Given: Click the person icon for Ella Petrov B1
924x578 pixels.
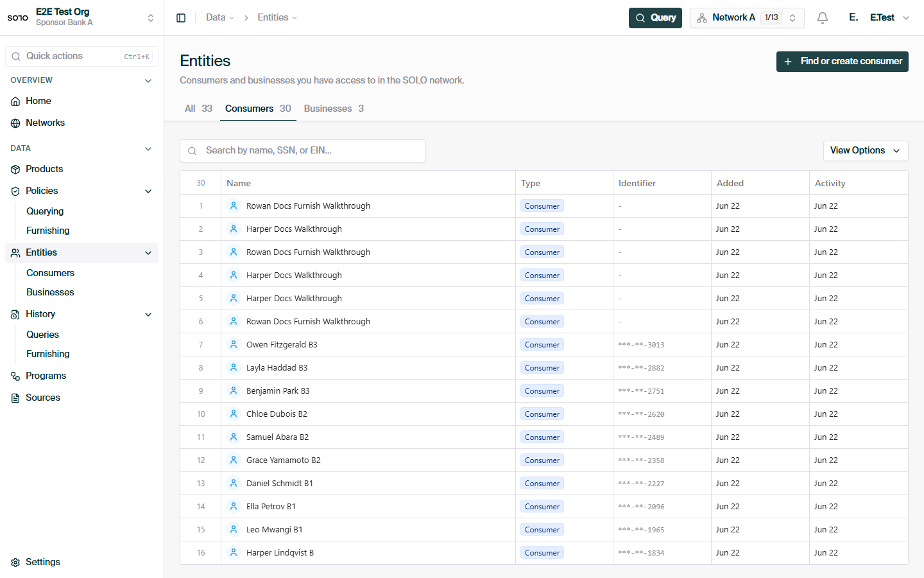Looking at the screenshot, I should point(234,506).
